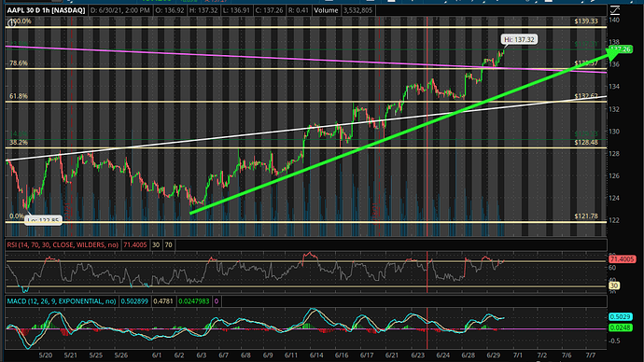
Task: Click the RSI oversold 30 value box
Action: 156,245
